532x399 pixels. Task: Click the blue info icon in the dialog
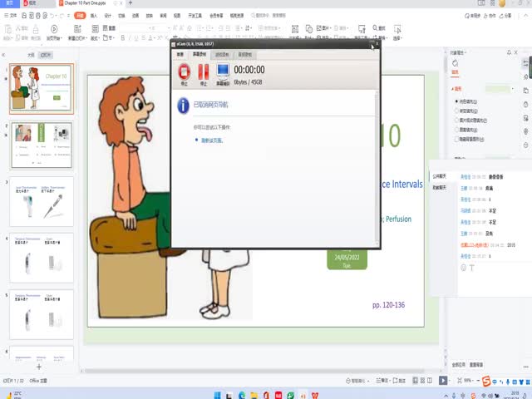point(183,105)
